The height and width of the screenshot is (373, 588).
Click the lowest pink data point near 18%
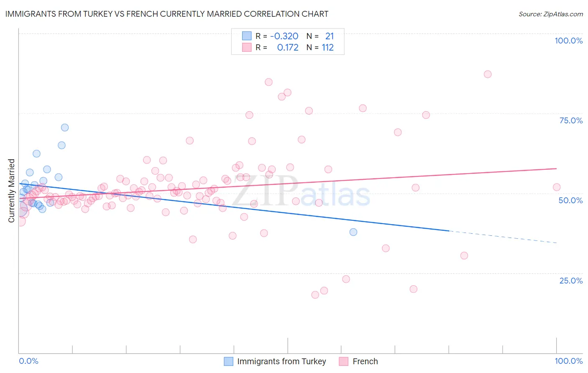click(x=315, y=295)
